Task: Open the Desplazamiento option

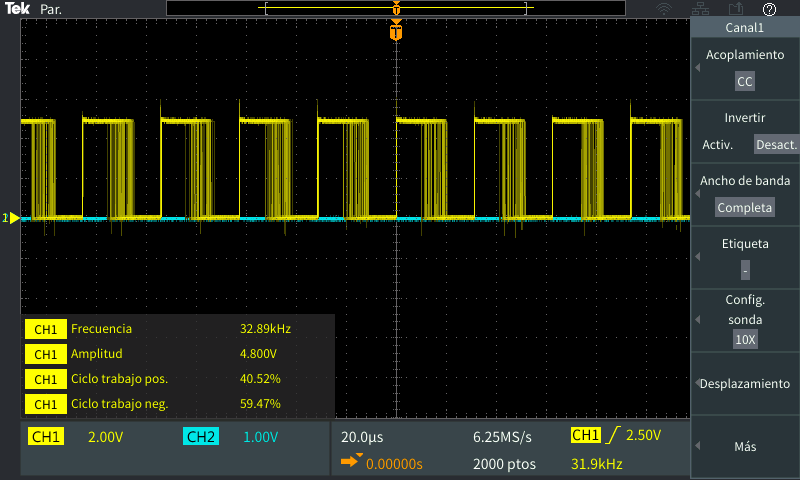Action: [745, 384]
